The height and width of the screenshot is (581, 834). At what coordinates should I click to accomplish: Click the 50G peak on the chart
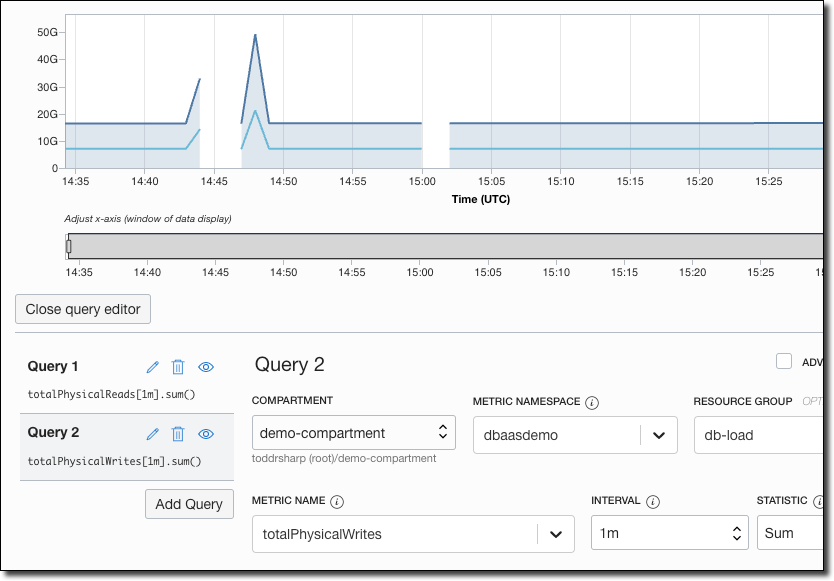[255, 35]
